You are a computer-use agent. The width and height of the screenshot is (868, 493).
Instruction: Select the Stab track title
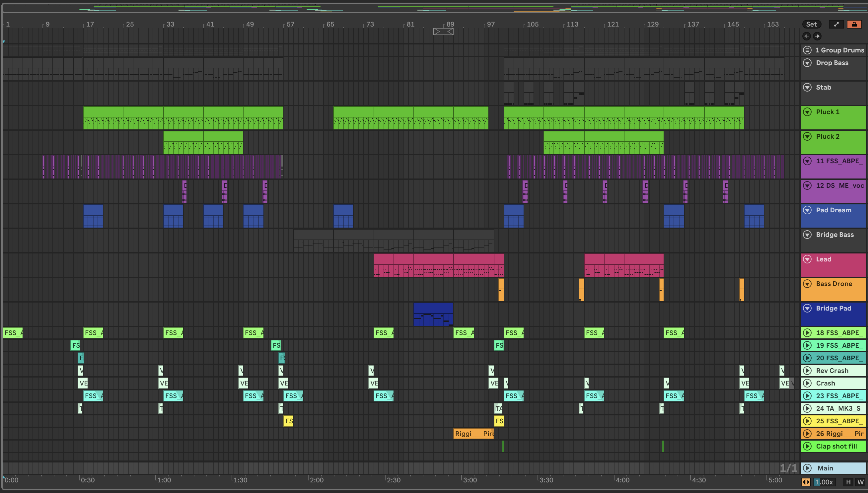823,87
